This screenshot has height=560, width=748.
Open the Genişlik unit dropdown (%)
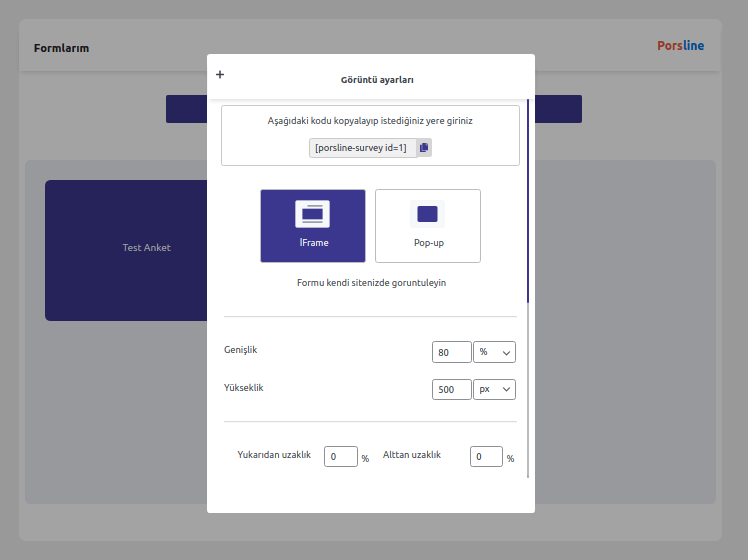(494, 352)
